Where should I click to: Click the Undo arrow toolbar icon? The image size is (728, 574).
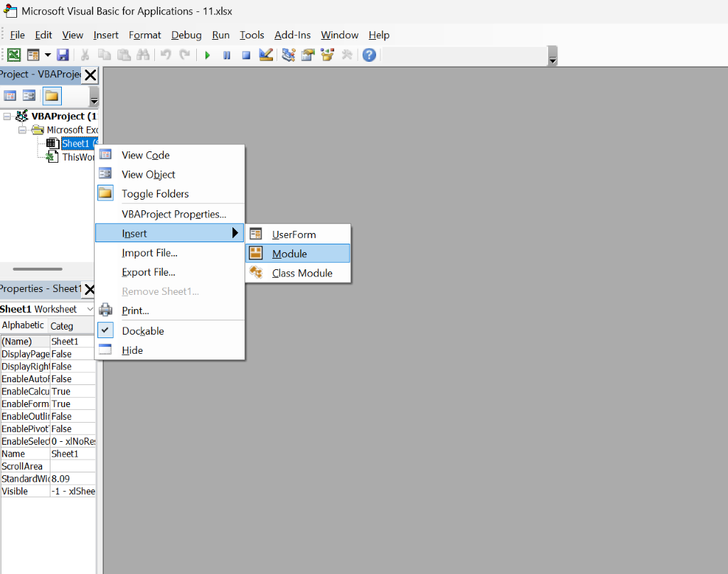(x=166, y=55)
